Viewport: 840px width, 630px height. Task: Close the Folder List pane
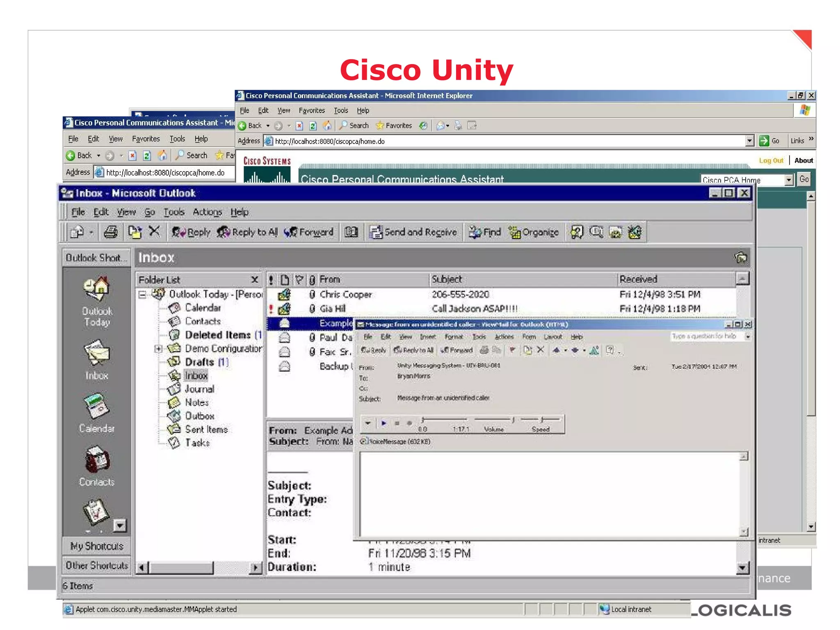pyautogui.click(x=255, y=279)
